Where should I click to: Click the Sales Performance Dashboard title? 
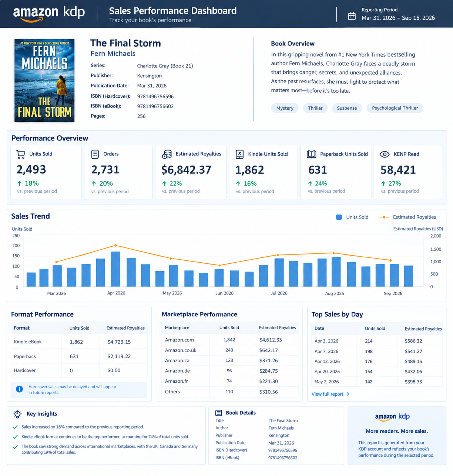click(173, 11)
